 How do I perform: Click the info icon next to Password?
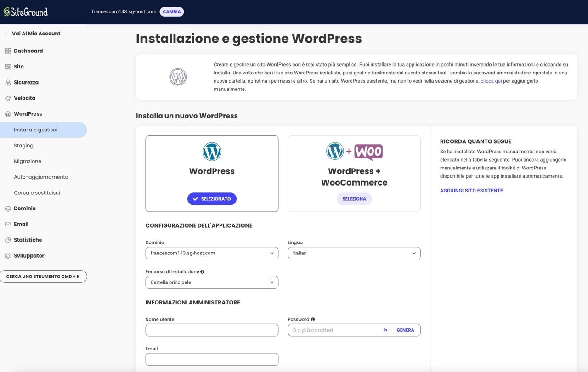point(313,319)
